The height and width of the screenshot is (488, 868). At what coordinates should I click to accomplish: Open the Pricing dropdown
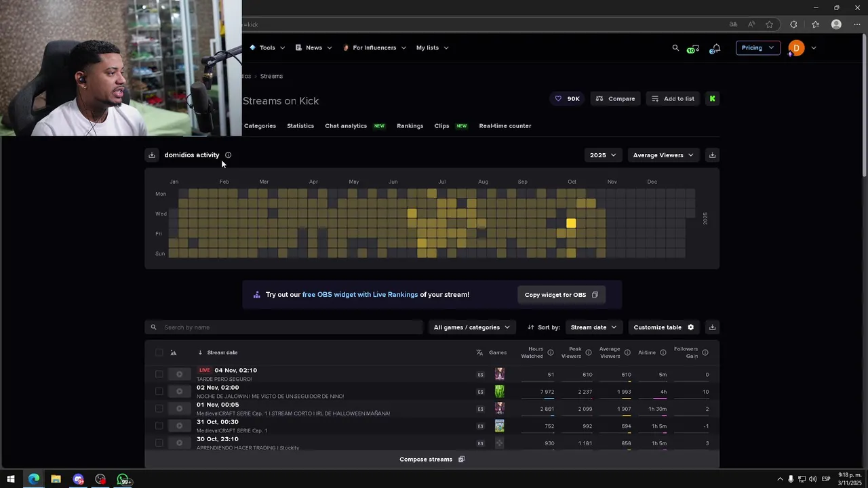[757, 48]
